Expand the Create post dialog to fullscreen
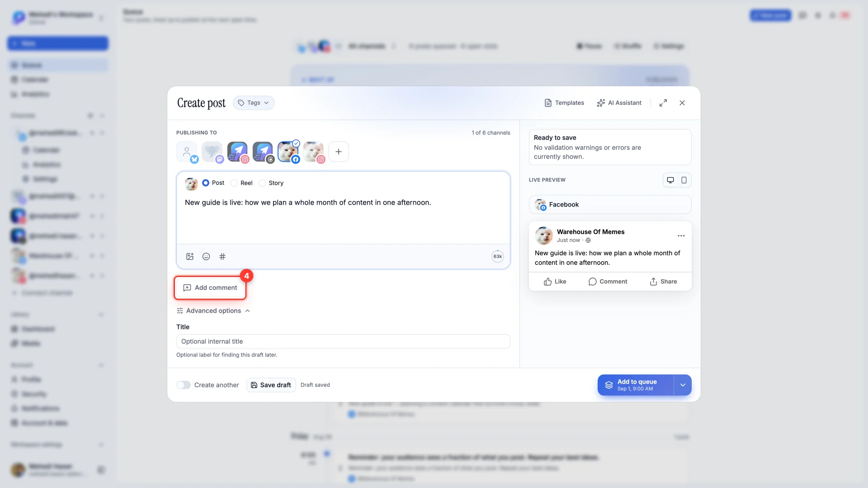This screenshot has height=488, width=868. tap(663, 103)
